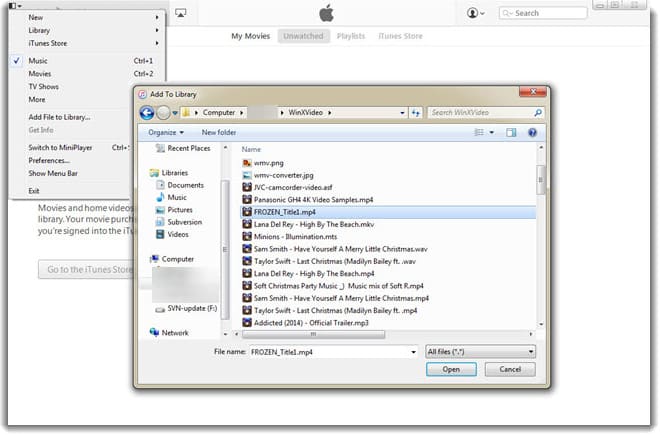This screenshot has width=660, height=435.
Task: Choose Show Menu Bar
Action: coord(53,173)
